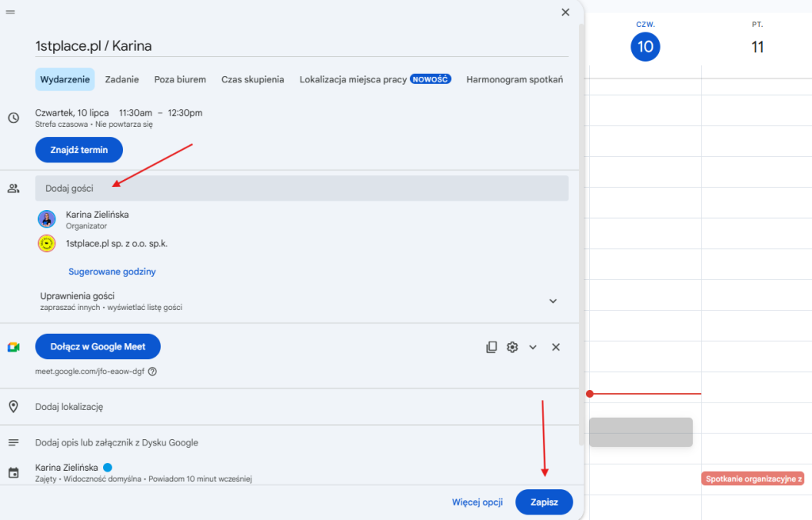Open the Harmonogram spotkań tab
The image size is (812, 520).
(x=514, y=79)
